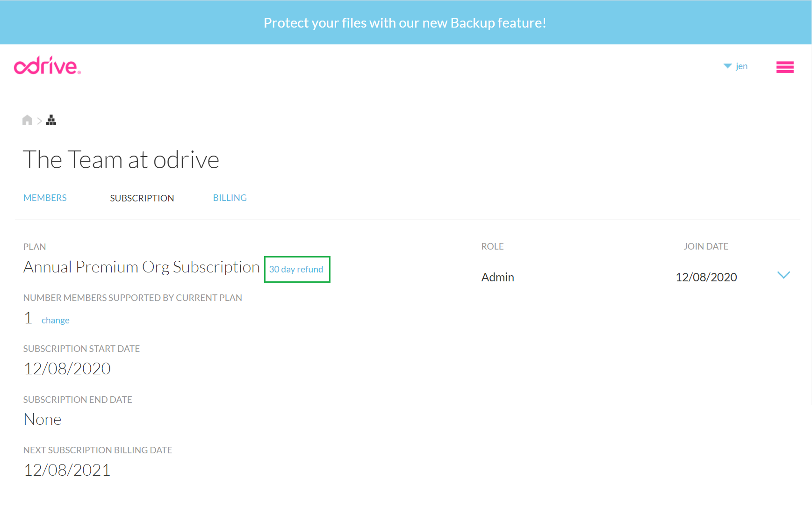Open the Billing tab
812x515 pixels.
[230, 198]
